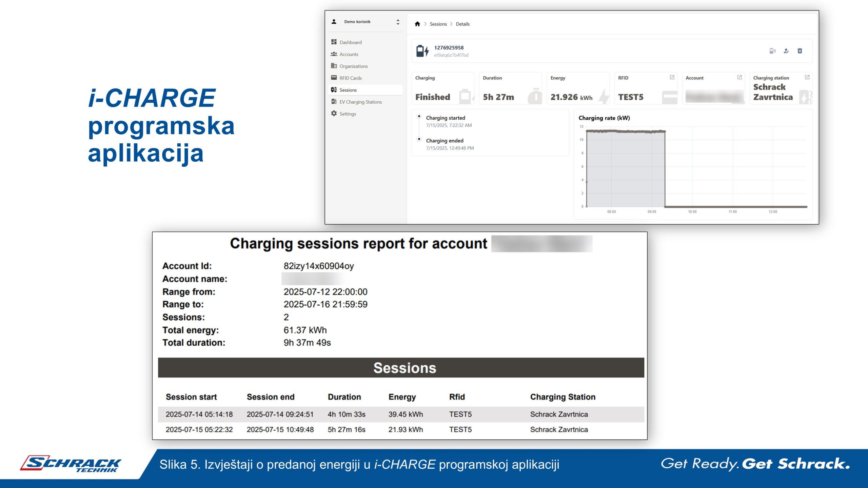868x488 pixels.
Task: Expand the Demo korisnik user switcher
Action: (x=398, y=22)
